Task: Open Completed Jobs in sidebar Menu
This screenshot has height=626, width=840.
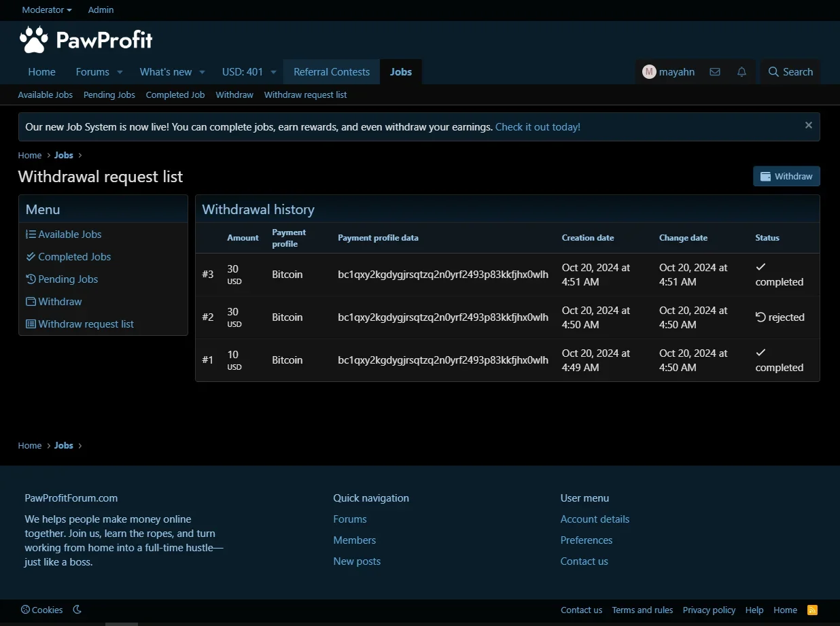Action: 74,257
